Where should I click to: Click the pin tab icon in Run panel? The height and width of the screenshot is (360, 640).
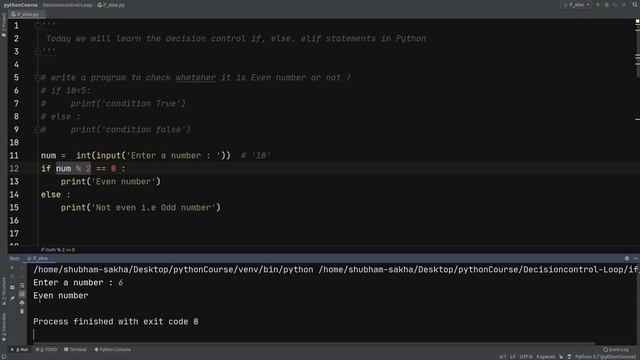click(12, 298)
